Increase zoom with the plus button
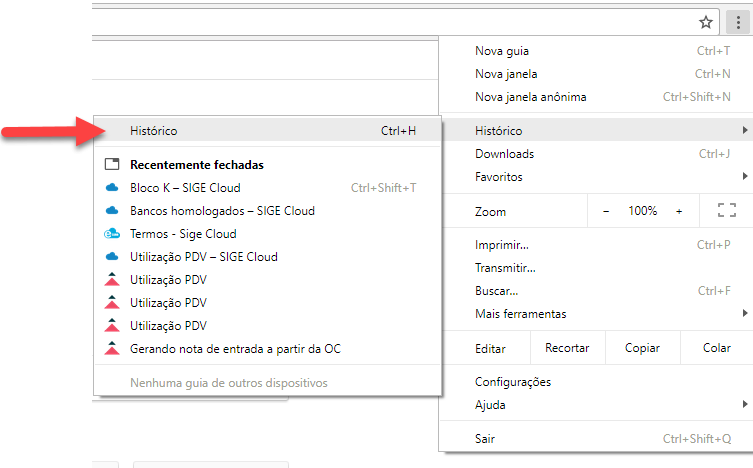753x468 pixels. [x=679, y=211]
